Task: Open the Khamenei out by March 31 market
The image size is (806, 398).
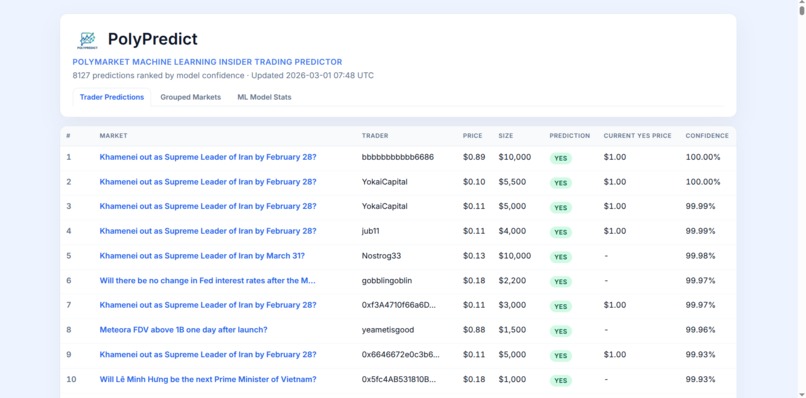Action: click(x=202, y=256)
